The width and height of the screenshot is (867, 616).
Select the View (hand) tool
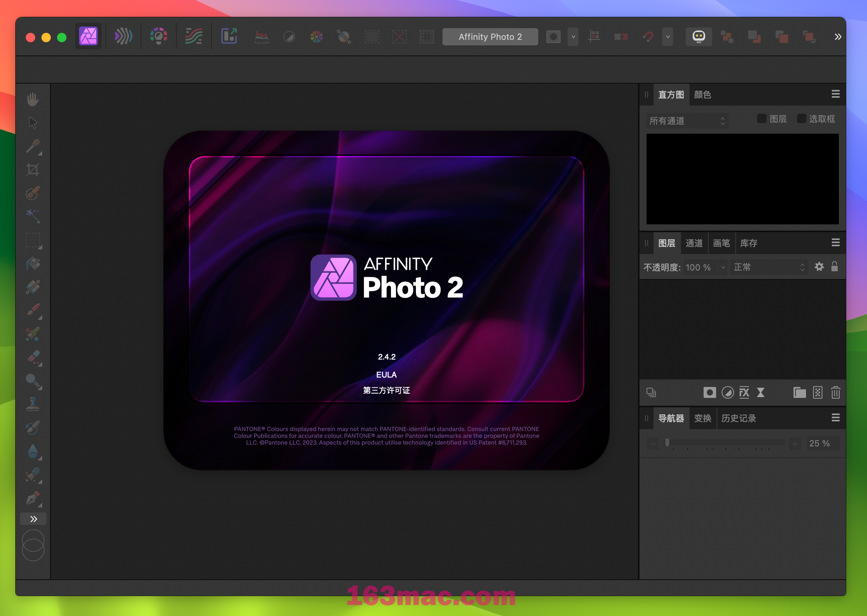click(33, 99)
